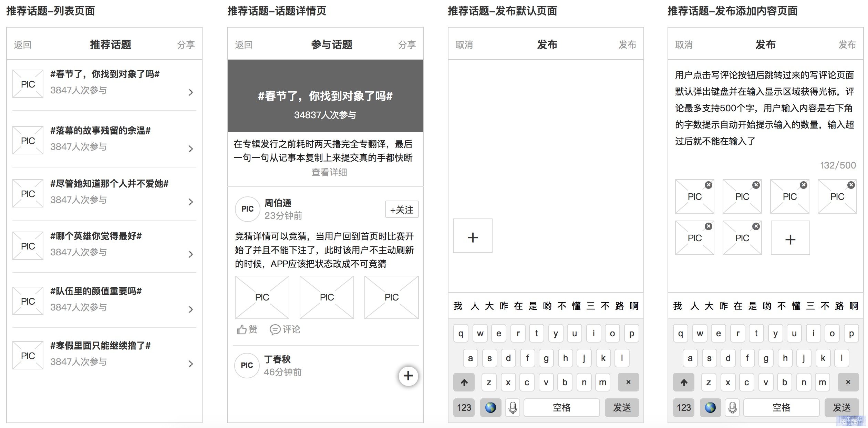This screenshot has width=868, height=428.
Task: Tap 分享 in the 参与话题 detail page
Action: (407, 45)
